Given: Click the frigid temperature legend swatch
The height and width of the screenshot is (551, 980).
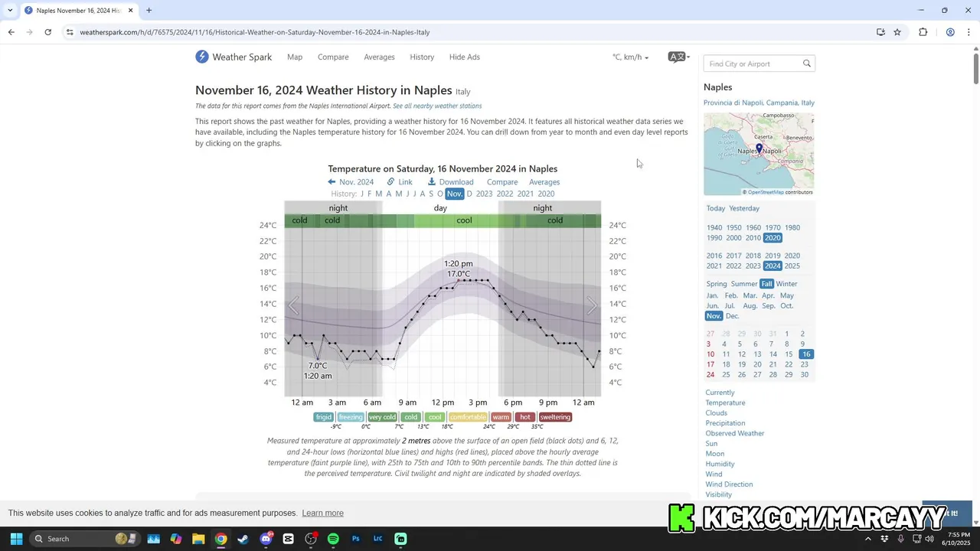Looking at the screenshot, I should coord(323,417).
